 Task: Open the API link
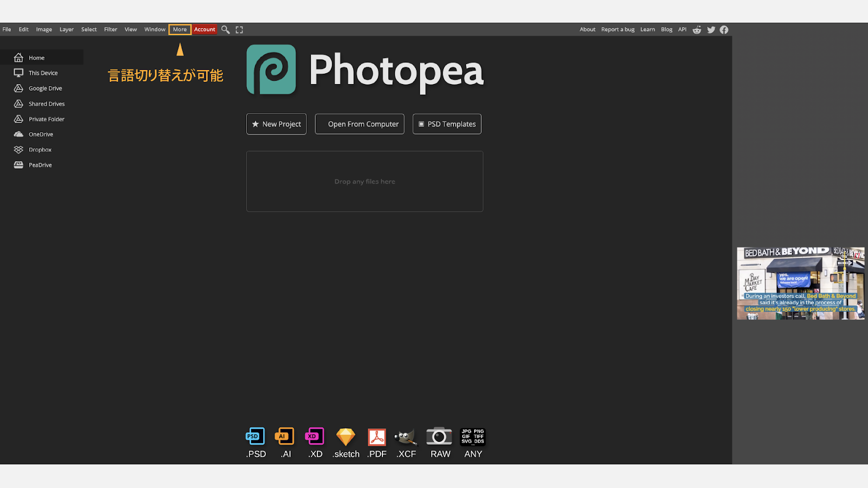[682, 30]
